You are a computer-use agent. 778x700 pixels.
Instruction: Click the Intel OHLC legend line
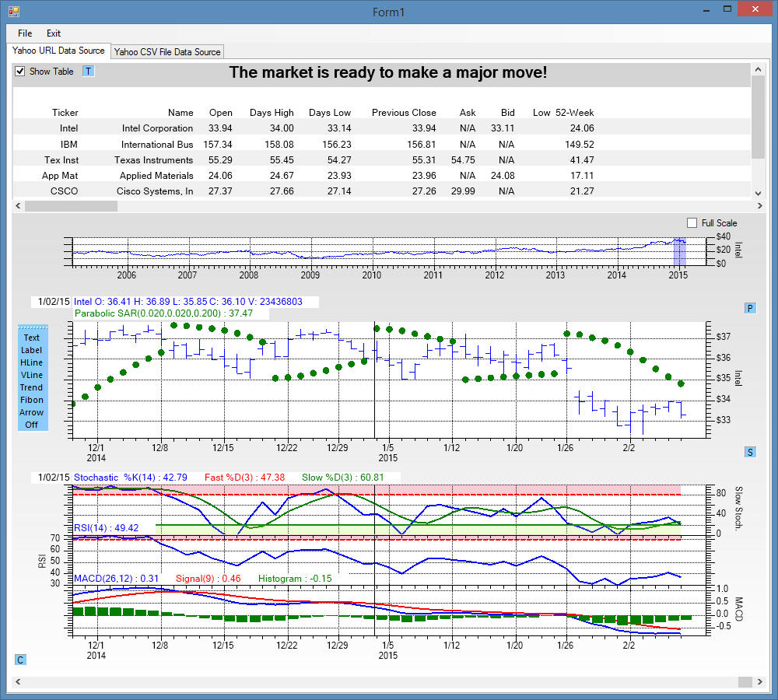pos(188,302)
